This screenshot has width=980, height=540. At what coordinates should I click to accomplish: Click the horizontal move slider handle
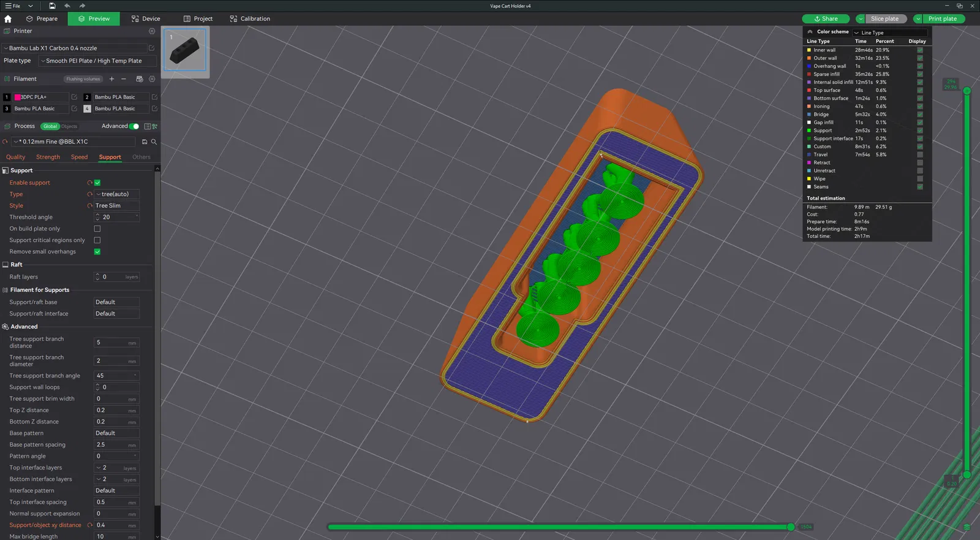(791, 527)
